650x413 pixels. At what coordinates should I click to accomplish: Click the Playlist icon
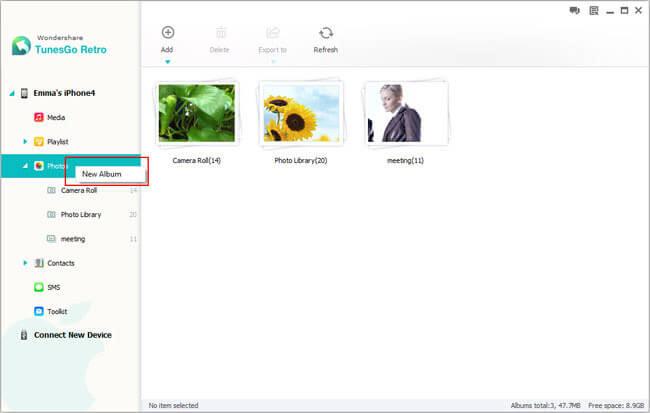coord(39,142)
